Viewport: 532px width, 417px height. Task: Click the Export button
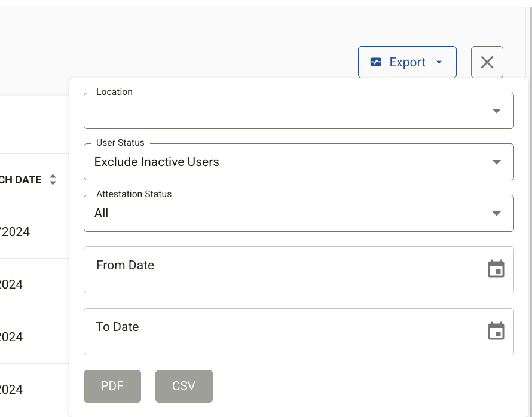[x=407, y=62]
